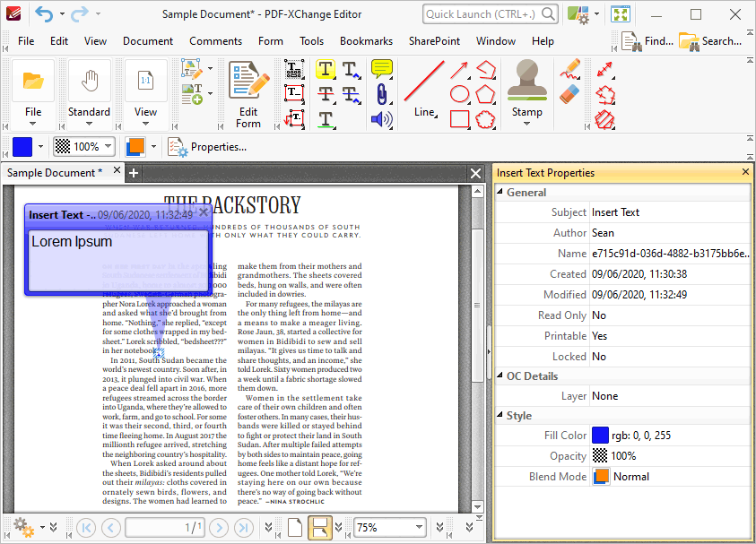Select the Perimeter measurement tool
Screen dimensions: 756x544
[x=605, y=95]
